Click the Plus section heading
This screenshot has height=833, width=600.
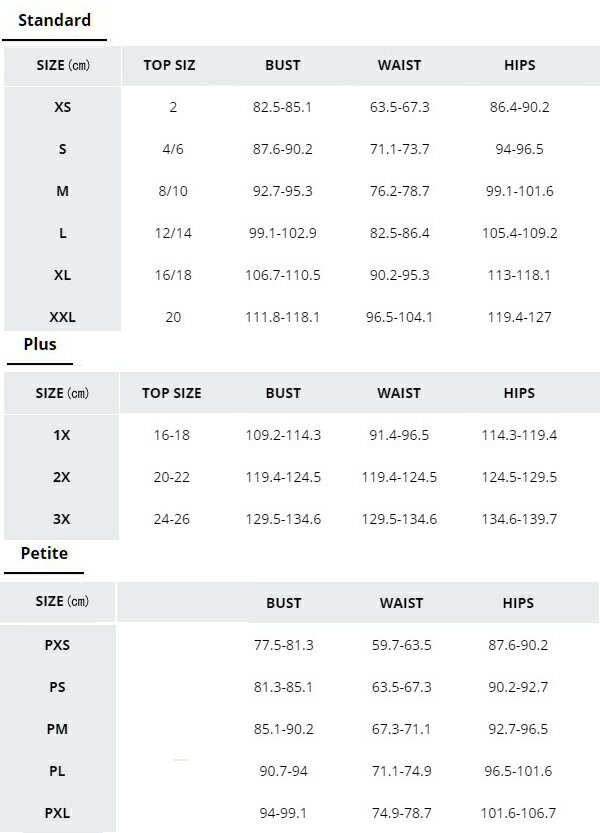pos(40,344)
